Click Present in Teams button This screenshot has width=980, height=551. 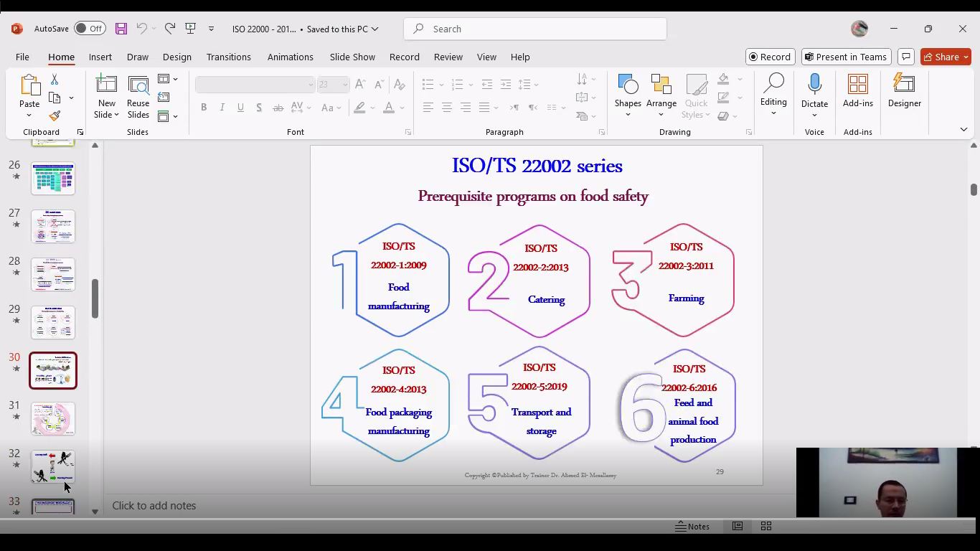(x=846, y=57)
